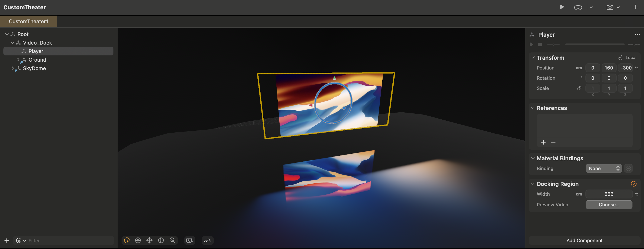Viewport: 644px width, 249px height.
Task: Remove reference with the minus button
Action: coord(553,142)
